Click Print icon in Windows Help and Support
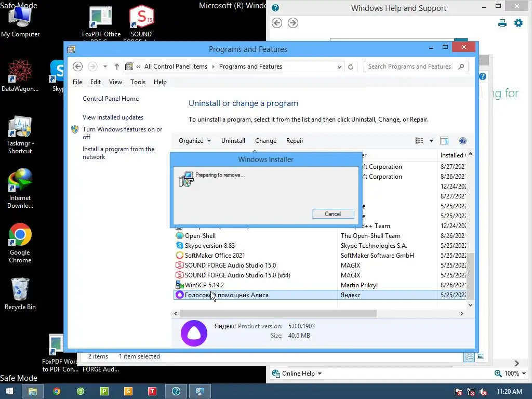Screen dimensions: 532x399 pyautogui.click(x=502, y=23)
